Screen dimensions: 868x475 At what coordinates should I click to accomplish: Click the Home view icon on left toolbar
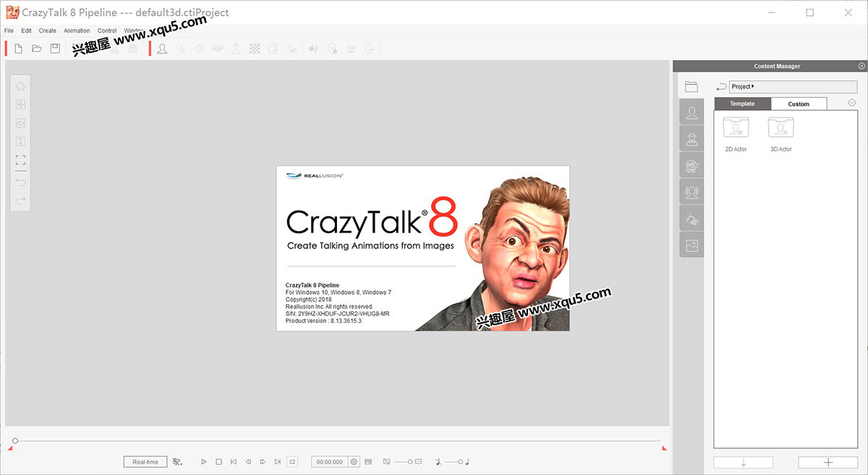tap(20, 85)
